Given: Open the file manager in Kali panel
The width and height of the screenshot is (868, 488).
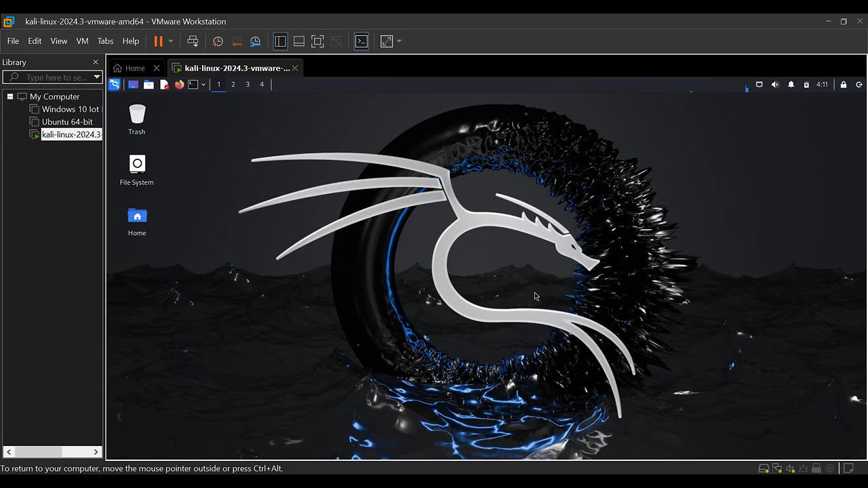Looking at the screenshot, I should pos(149,85).
